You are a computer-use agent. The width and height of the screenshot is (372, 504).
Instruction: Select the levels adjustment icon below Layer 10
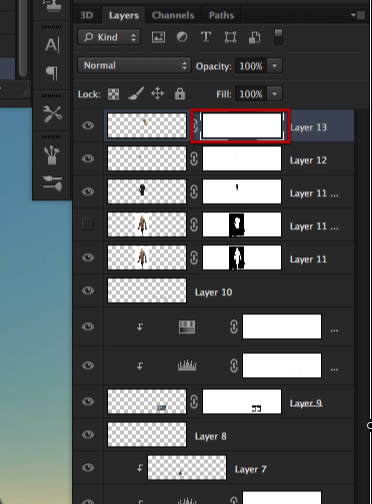point(187,366)
